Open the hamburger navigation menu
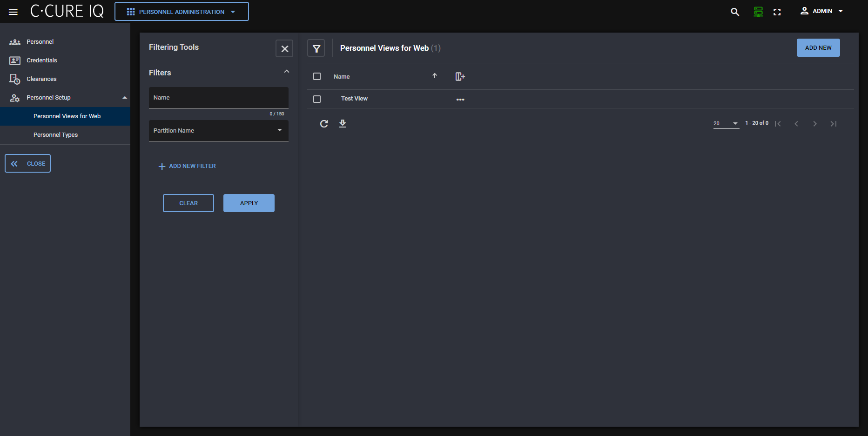This screenshot has width=868, height=436. pos(13,12)
